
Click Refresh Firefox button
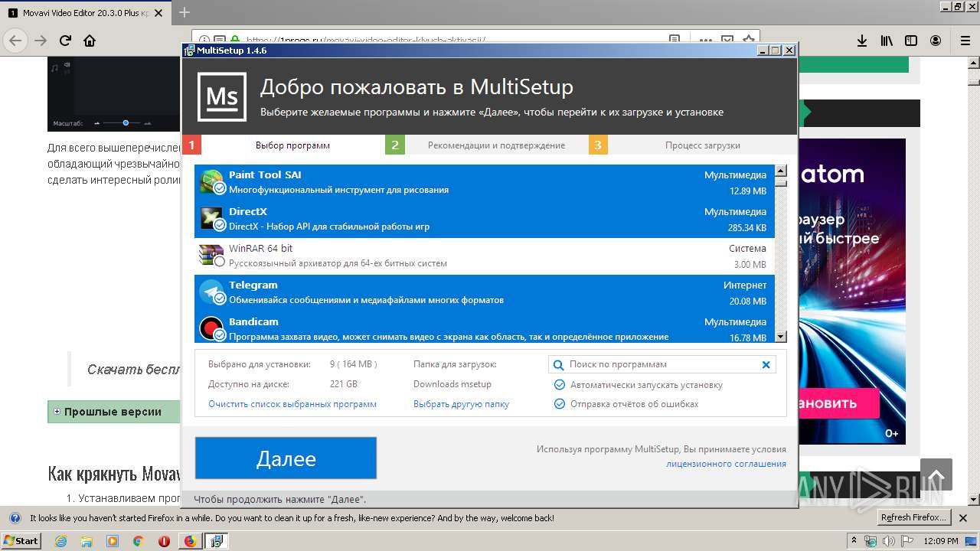(x=914, y=517)
